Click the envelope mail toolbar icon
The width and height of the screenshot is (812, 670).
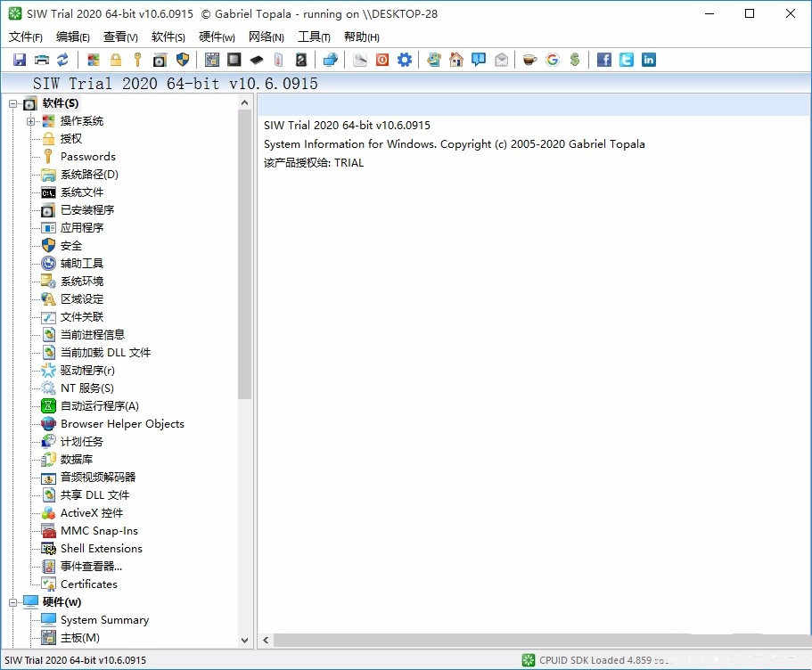pos(501,60)
